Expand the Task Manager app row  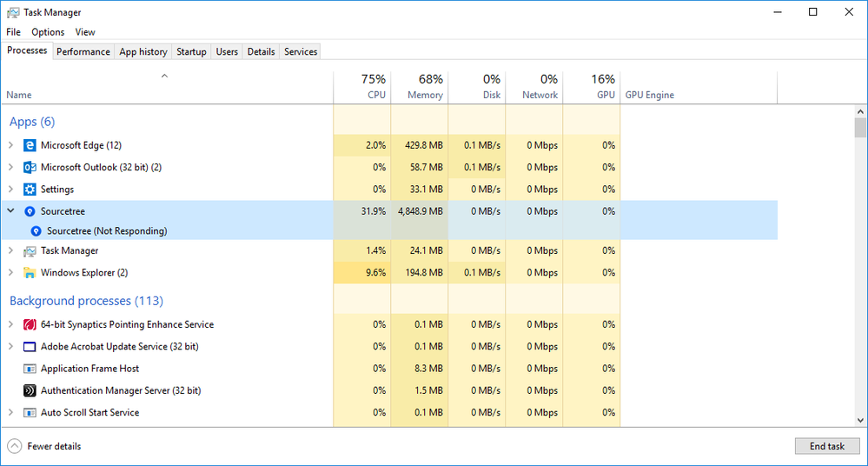pos(10,251)
